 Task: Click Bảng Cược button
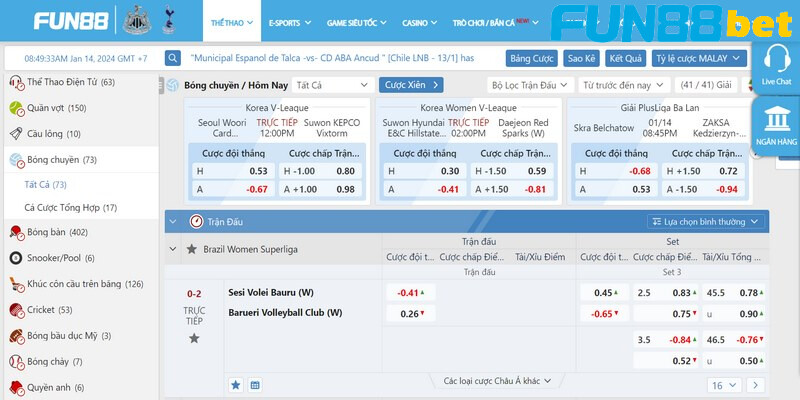pyautogui.click(x=532, y=58)
